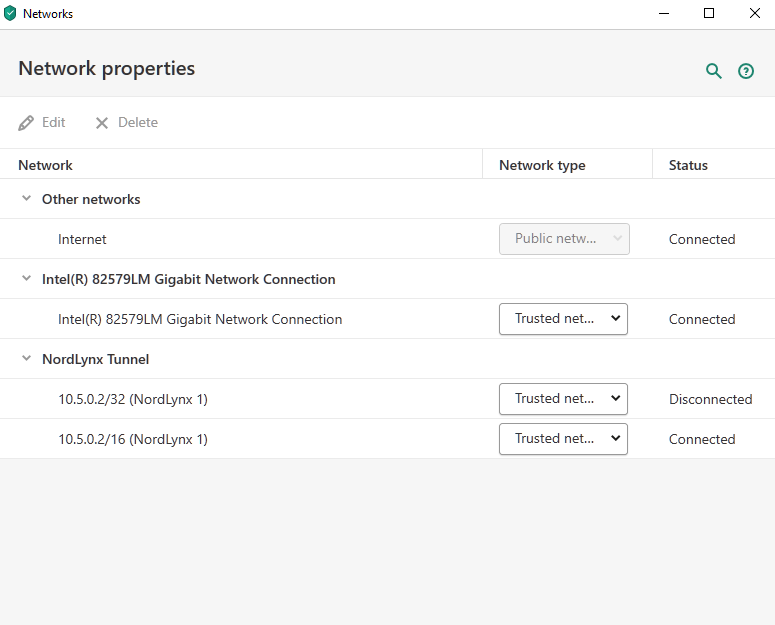The height and width of the screenshot is (625, 775).
Task: Open network type dropdown for 10.5.0.2/32
Action: click(x=563, y=399)
